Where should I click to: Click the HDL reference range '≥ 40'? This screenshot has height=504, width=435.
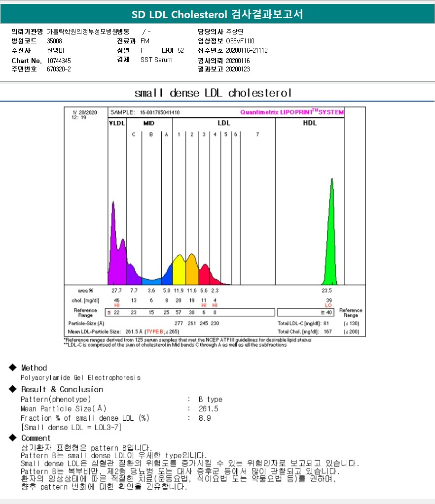326,312
